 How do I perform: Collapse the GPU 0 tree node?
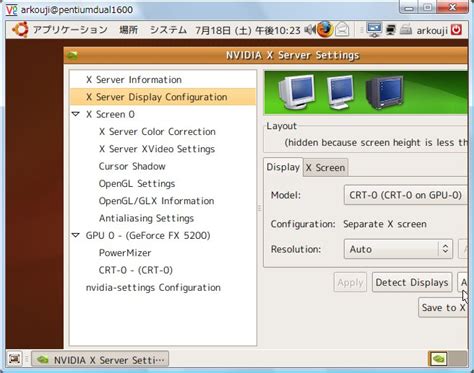click(76, 235)
